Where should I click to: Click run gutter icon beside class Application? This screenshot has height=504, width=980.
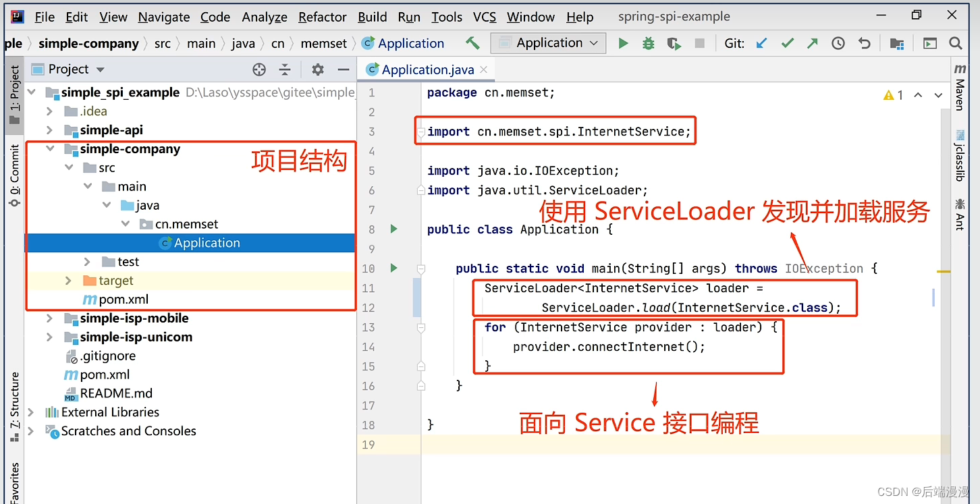pyautogui.click(x=394, y=229)
